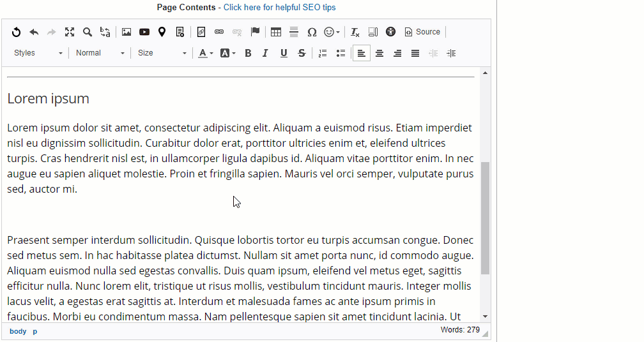
Task: Insert a table
Action: click(276, 32)
